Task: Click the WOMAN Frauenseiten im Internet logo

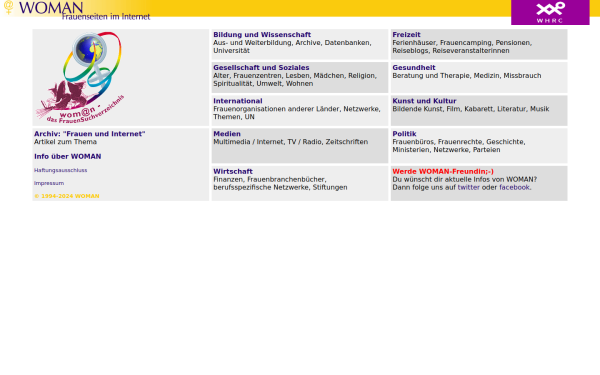Action: (x=77, y=10)
